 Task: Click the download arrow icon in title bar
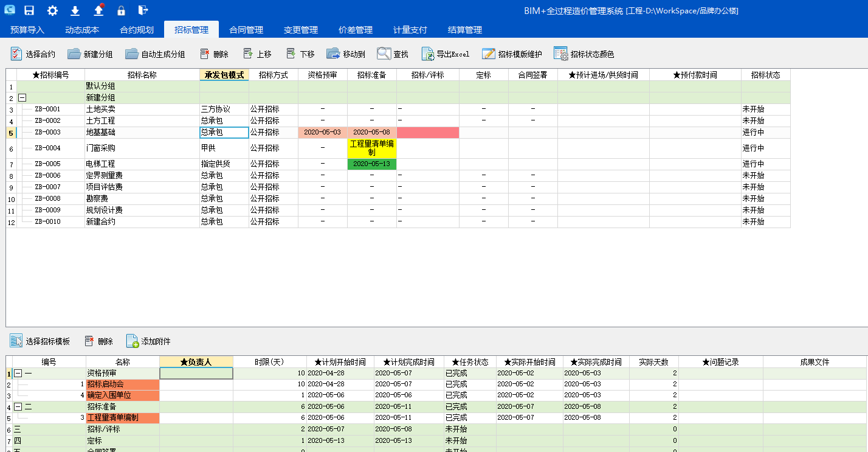(x=75, y=10)
